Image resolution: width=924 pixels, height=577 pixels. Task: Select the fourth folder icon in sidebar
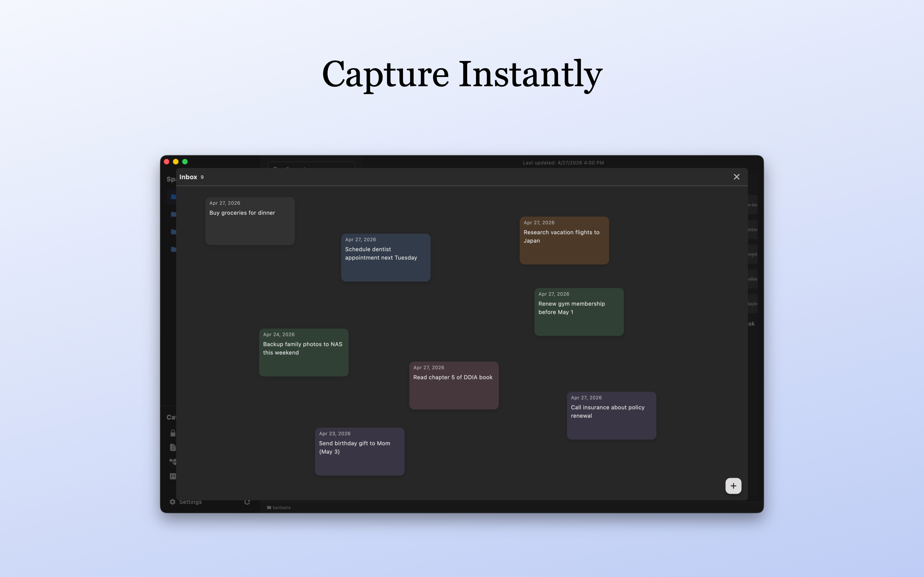pos(173,249)
